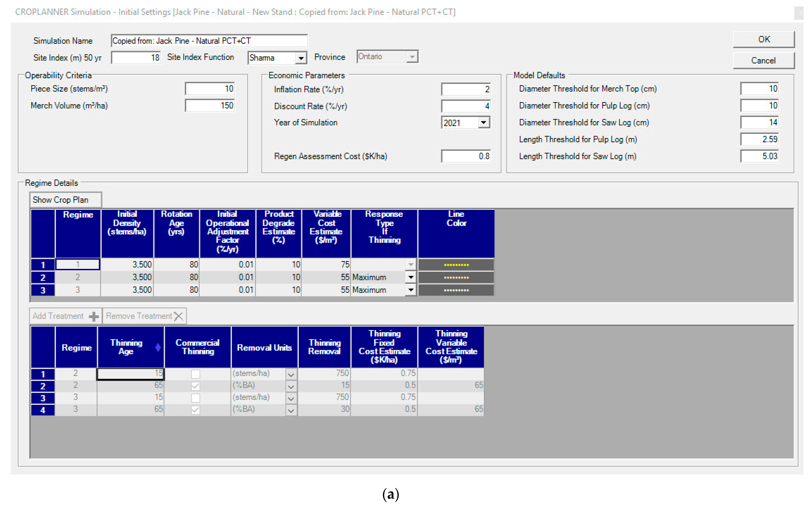This screenshot has height=507, width=812.
Task: Toggle Commercial Thinning checkbox in treatment row 1
Action: (195, 374)
